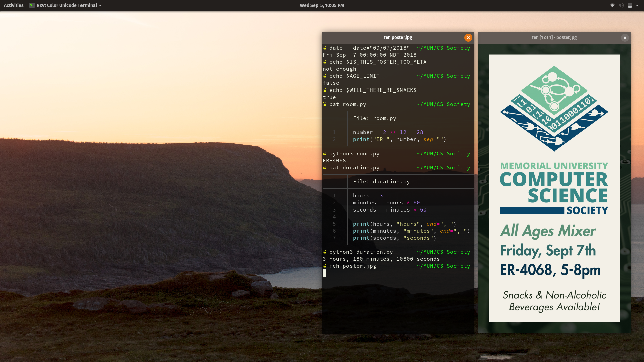Click the line 'seconds = minutes * 60'
This screenshot has width=644, height=362.
pyautogui.click(x=390, y=210)
